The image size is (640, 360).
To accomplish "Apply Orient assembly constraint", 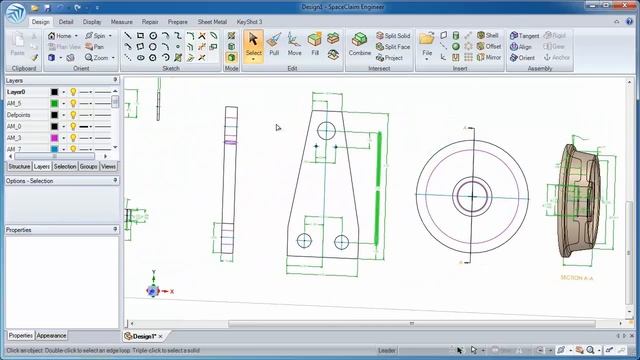I will [x=522, y=58].
